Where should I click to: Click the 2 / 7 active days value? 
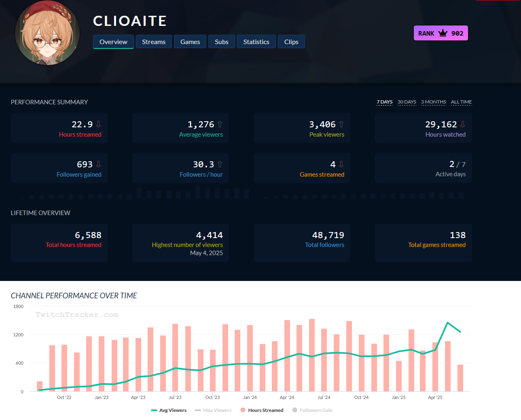click(x=457, y=164)
